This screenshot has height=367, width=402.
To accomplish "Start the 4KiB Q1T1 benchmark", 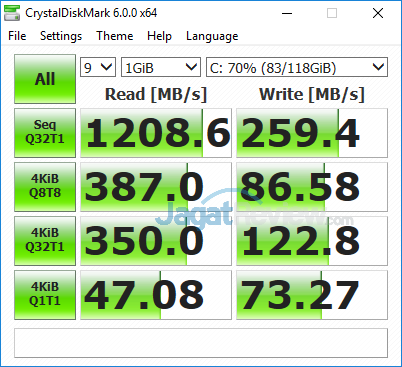I will coord(45,295).
